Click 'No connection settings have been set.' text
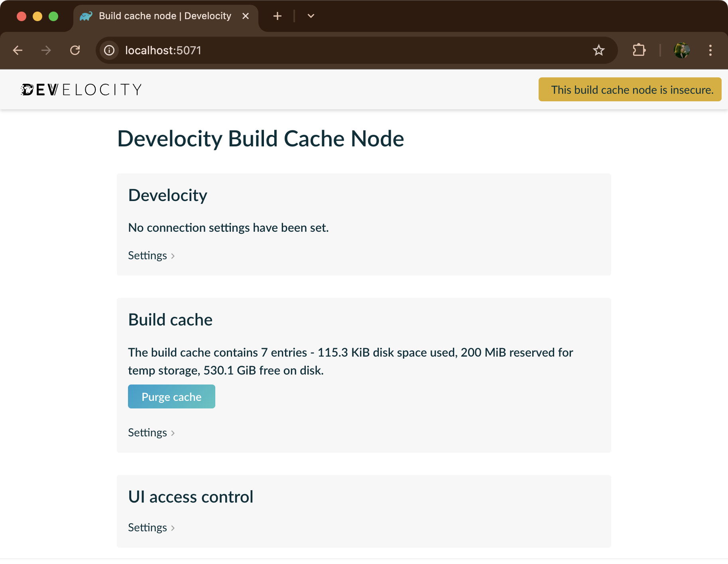This screenshot has height=564, width=728. 228,228
